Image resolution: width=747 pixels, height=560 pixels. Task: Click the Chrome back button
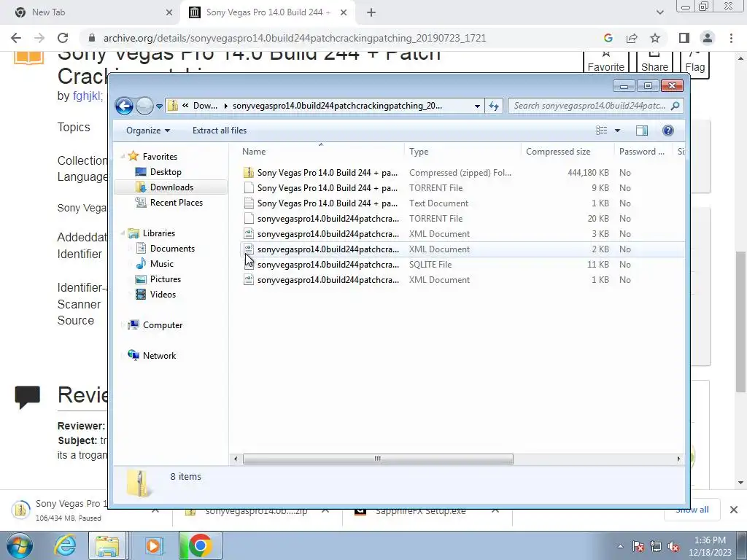click(16, 38)
